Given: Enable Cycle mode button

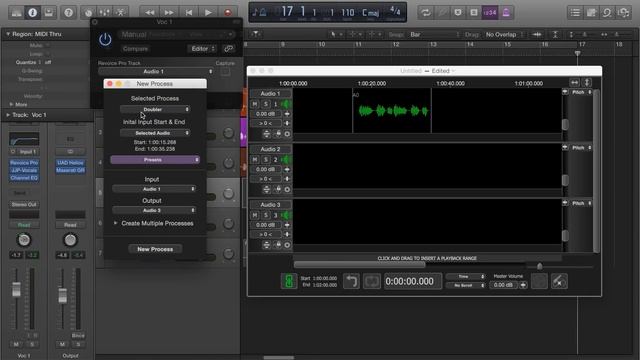Looking at the screenshot, I should 426,13.
